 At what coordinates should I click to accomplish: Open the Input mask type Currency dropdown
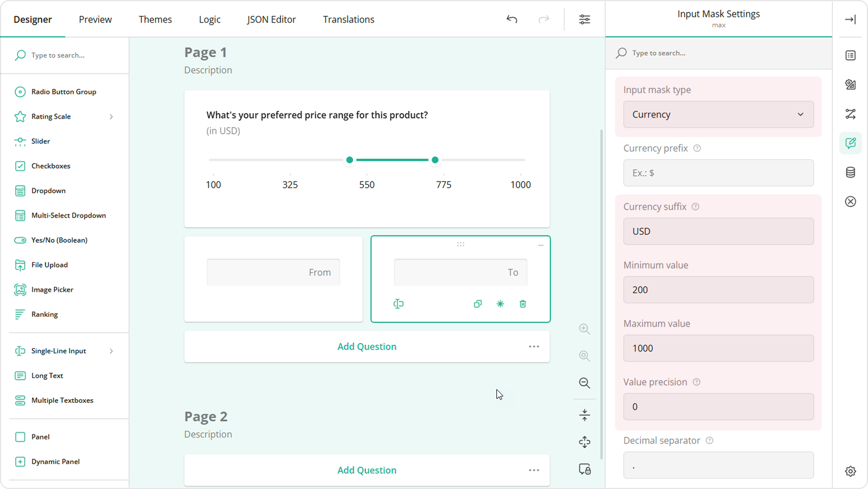(718, 114)
